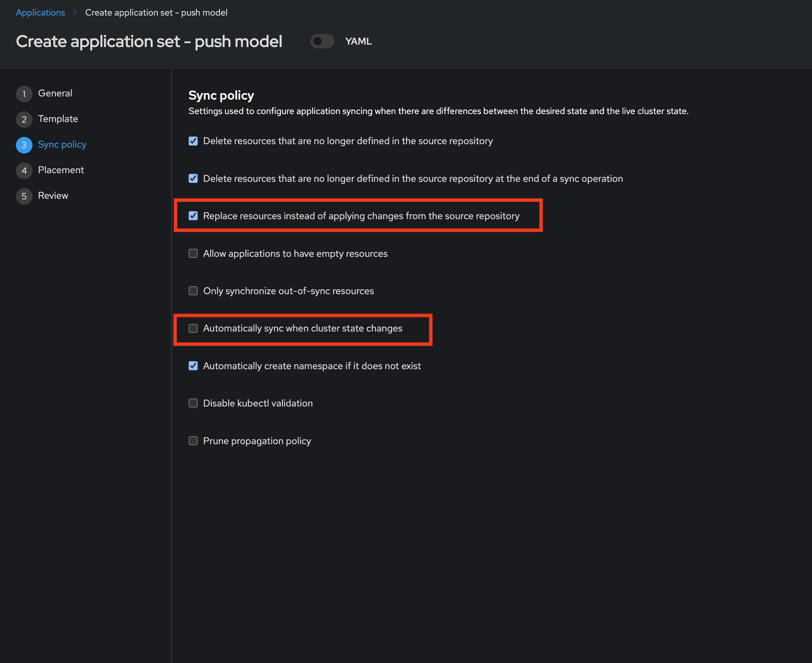Enable Only synchronize out-of-sync resources
Screen dimensions: 812x663
coord(193,291)
